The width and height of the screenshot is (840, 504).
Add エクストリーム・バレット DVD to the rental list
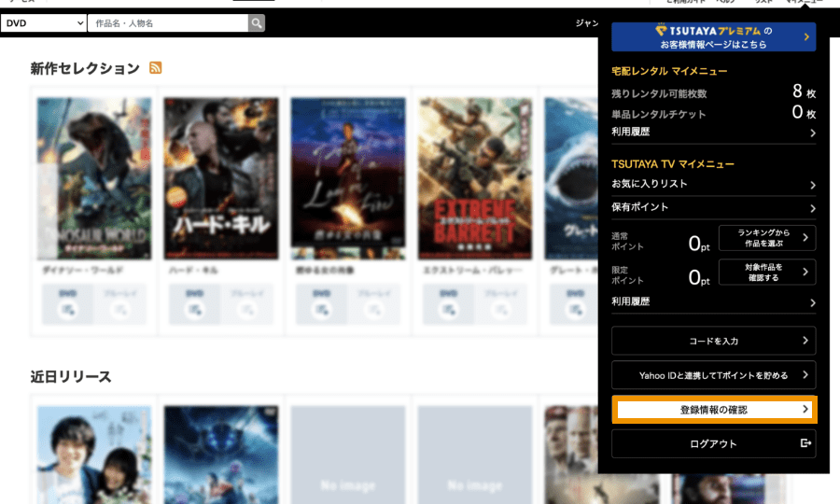point(448,305)
